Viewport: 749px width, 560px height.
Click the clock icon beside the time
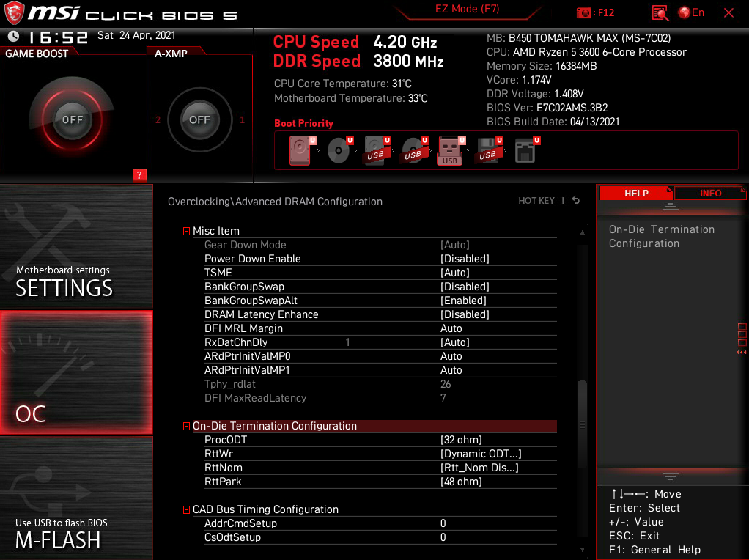click(x=13, y=36)
